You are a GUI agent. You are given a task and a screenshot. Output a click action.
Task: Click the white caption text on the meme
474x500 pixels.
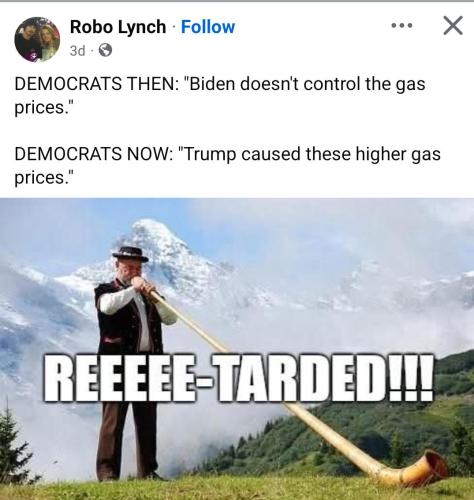239,378
